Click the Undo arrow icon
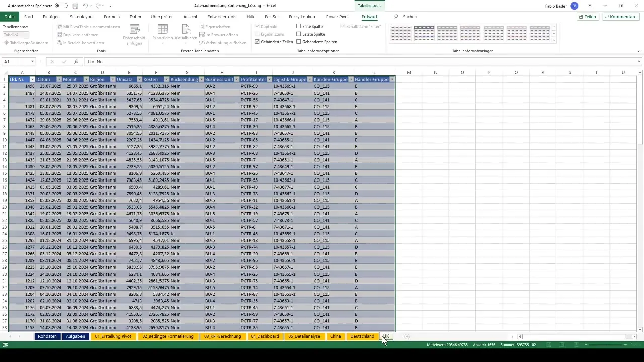 [86, 6]
